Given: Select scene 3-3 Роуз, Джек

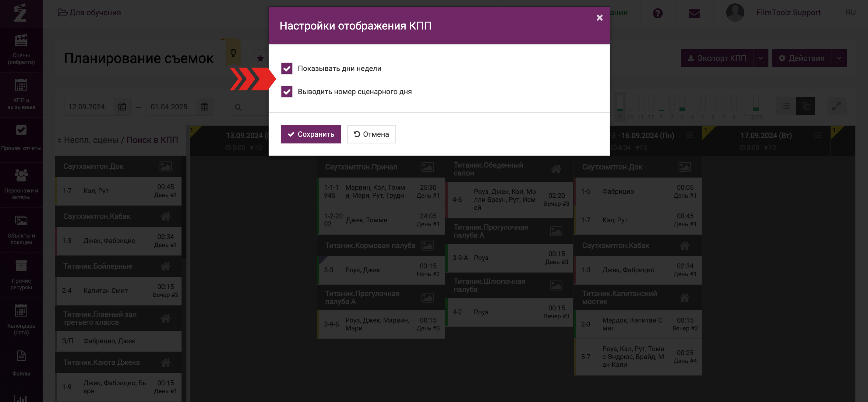Looking at the screenshot, I should [381, 270].
